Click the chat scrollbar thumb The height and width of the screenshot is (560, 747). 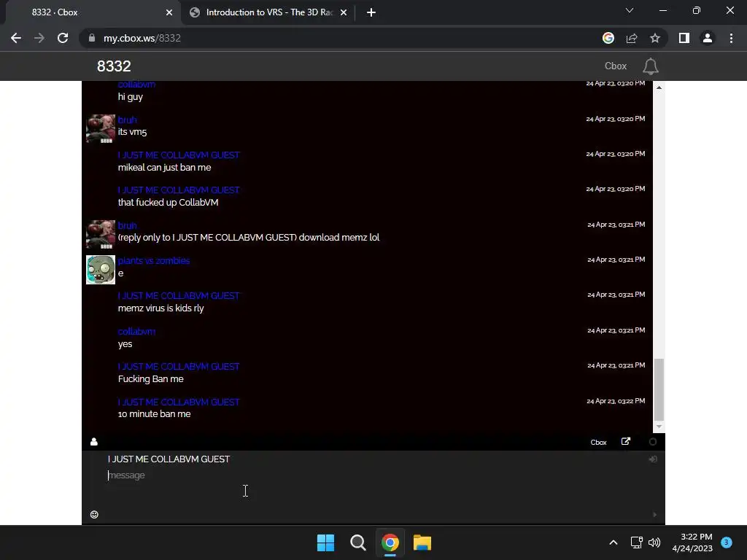click(659, 389)
